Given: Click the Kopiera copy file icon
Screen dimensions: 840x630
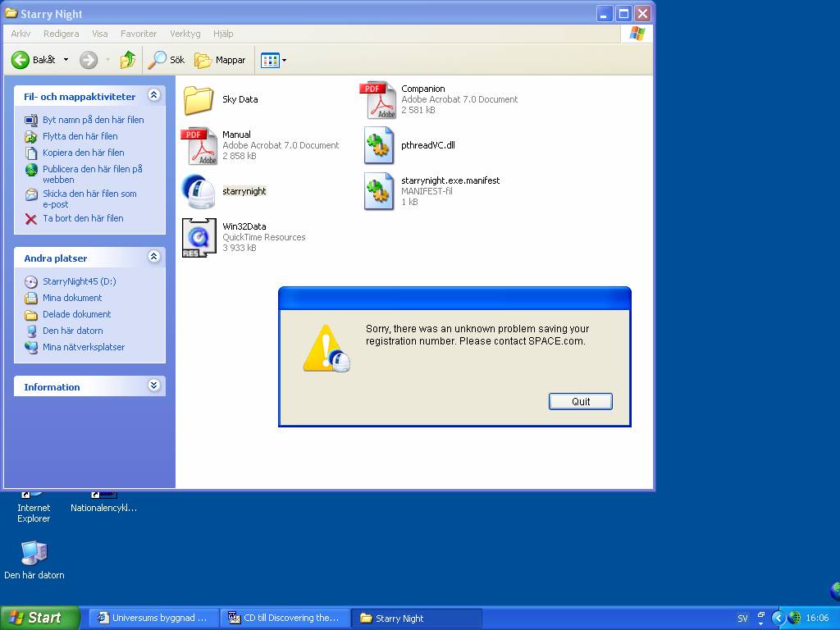Looking at the screenshot, I should [x=31, y=153].
